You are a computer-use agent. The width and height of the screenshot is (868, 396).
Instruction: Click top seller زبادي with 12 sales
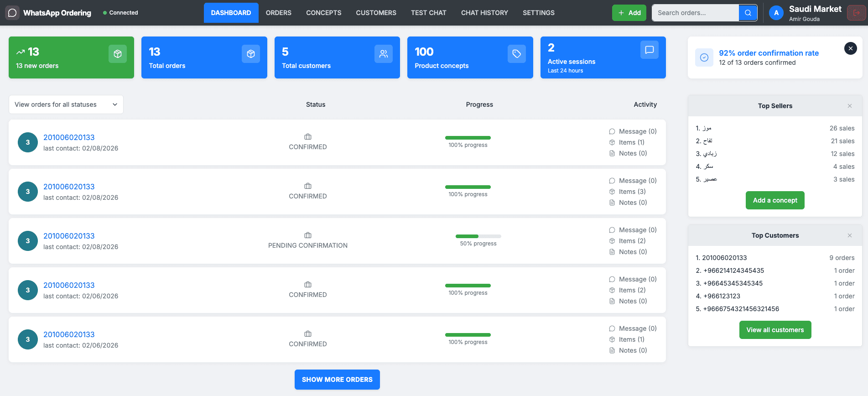tap(775, 154)
